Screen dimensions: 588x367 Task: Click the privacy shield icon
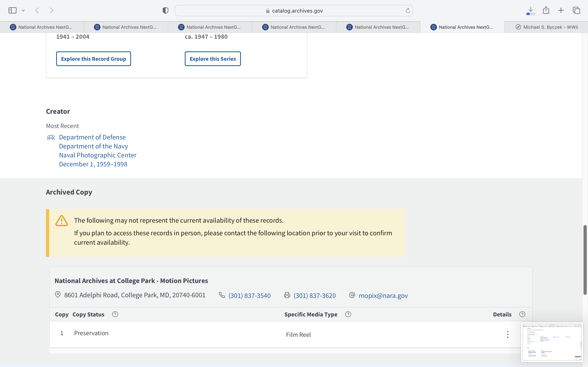[165, 10]
